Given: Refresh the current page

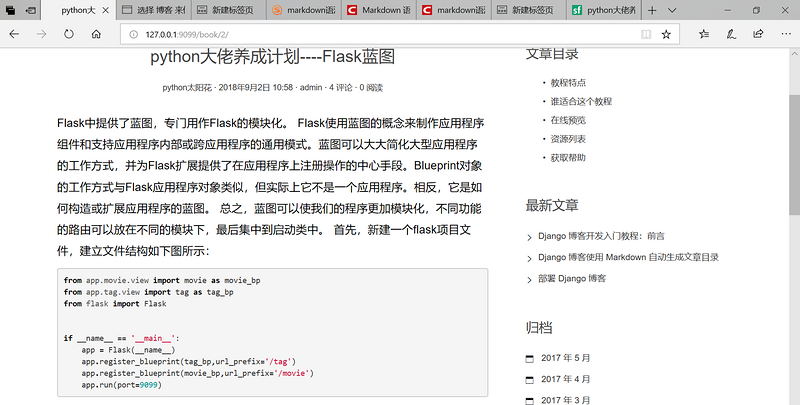Looking at the screenshot, I should point(68,34).
